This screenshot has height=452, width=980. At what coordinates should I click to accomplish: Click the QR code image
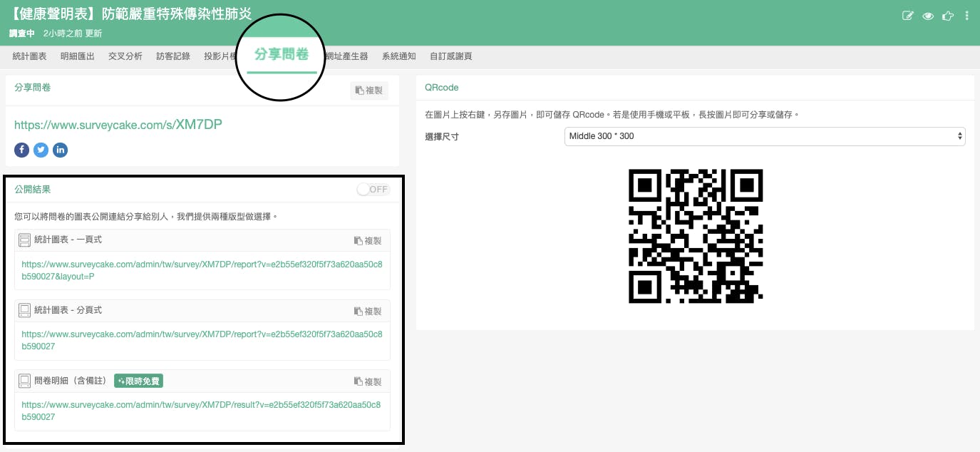point(696,236)
